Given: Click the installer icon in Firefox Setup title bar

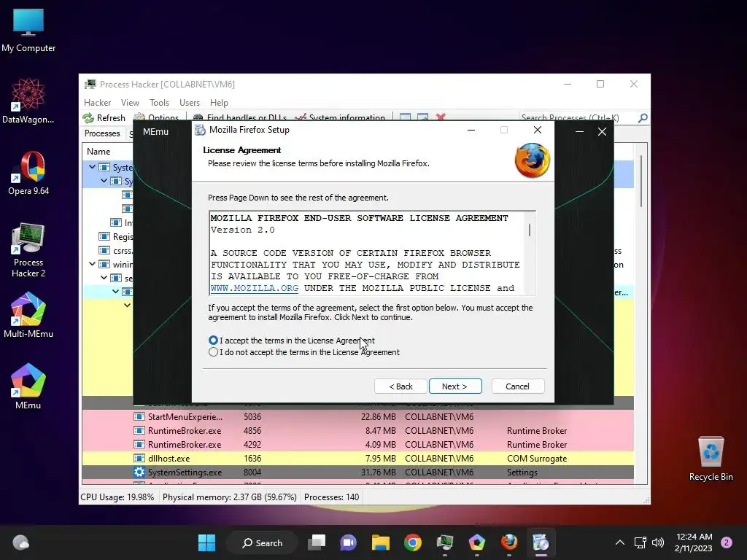Looking at the screenshot, I should 200,130.
